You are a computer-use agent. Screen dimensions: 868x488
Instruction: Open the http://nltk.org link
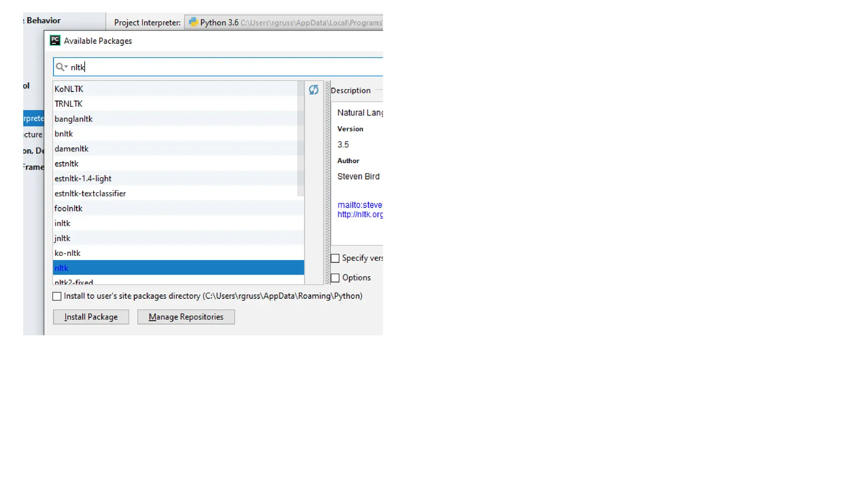pos(360,214)
